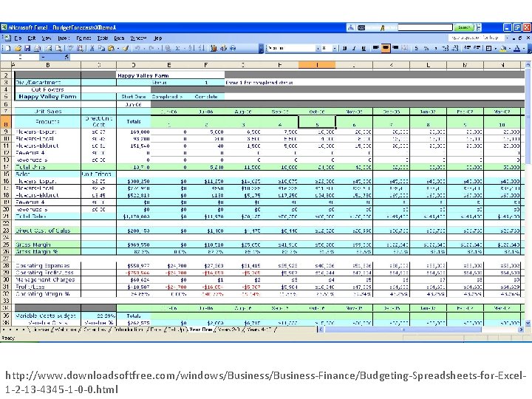532x399 pixels.
Task: Click the Borders icon in formatting toolbar
Action: pyautogui.click(x=488, y=48)
